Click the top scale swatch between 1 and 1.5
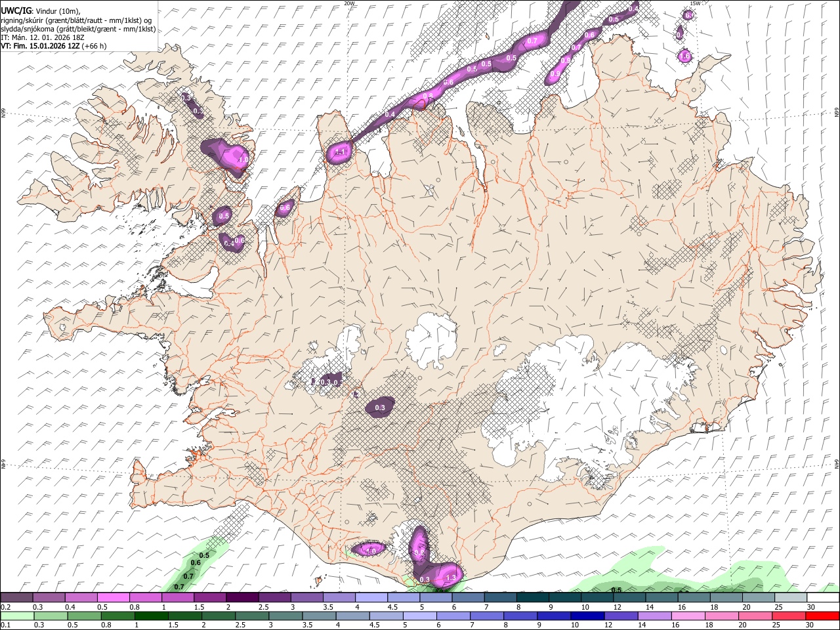 click(177, 598)
